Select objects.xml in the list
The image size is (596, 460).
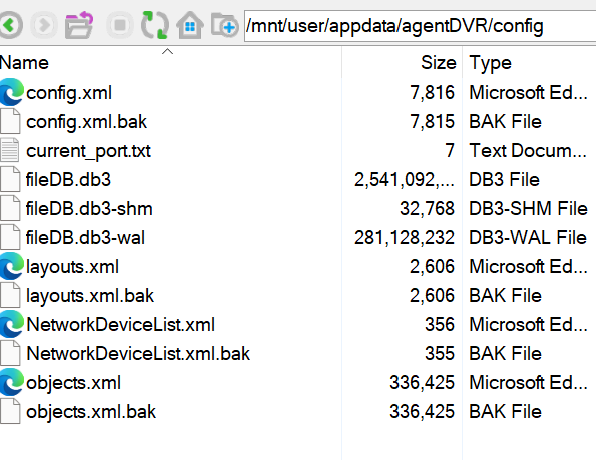click(x=73, y=383)
